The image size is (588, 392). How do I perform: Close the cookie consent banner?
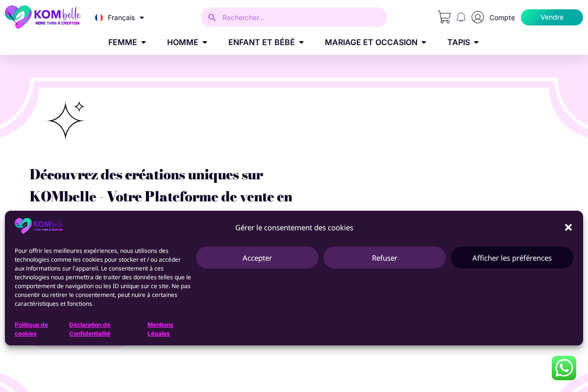(568, 227)
